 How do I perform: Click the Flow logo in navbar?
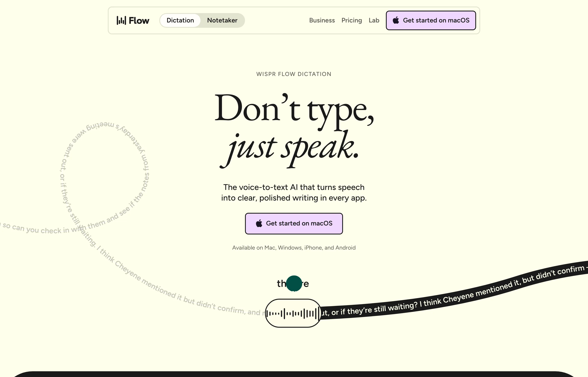[x=133, y=20]
